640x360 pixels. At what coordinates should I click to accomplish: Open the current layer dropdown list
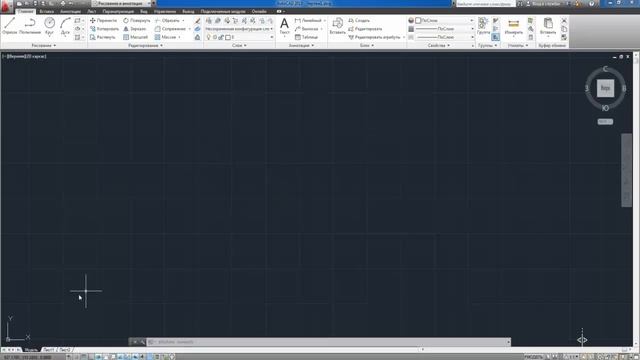pyautogui.click(x=239, y=37)
